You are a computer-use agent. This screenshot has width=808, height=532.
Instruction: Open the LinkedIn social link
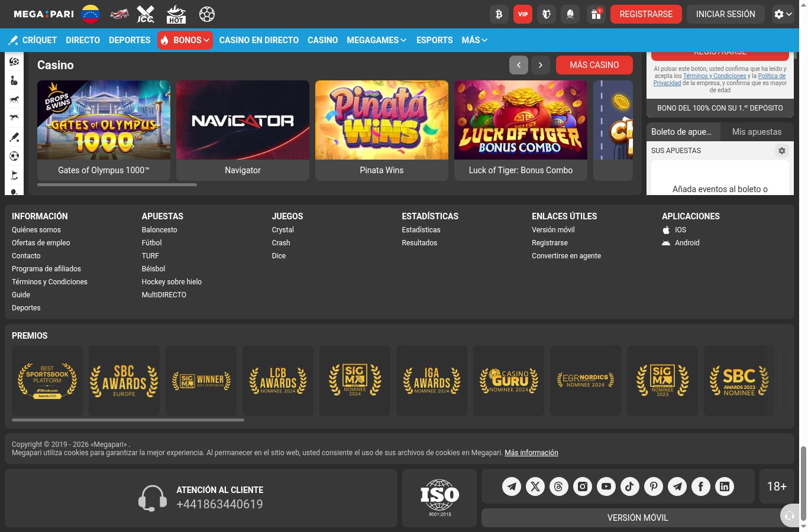click(x=725, y=486)
